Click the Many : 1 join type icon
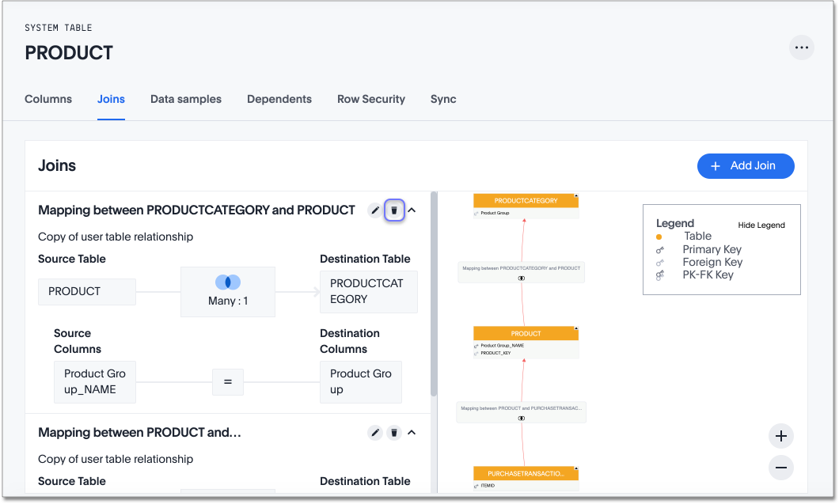This screenshot has width=839, height=504. click(228, 282)
